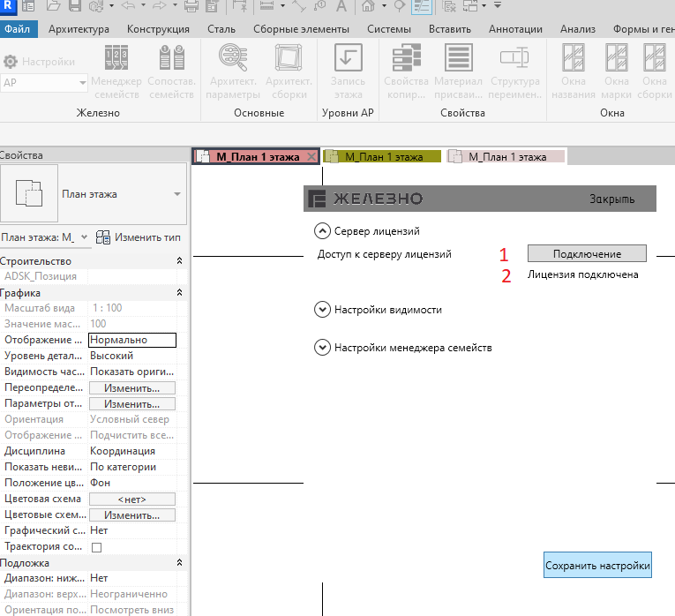Click the Уровень детал... value Высокий
675x616 pixels.
(x=131, y=356)
